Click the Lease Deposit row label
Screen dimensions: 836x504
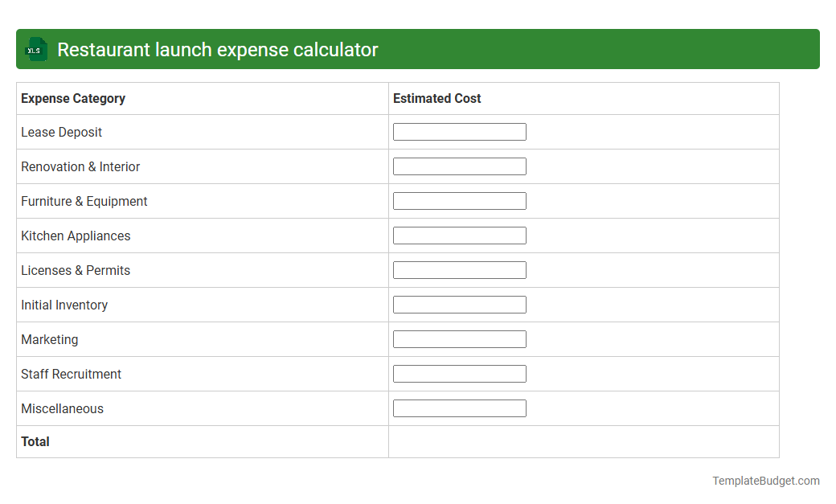click(x=61, y=132)
